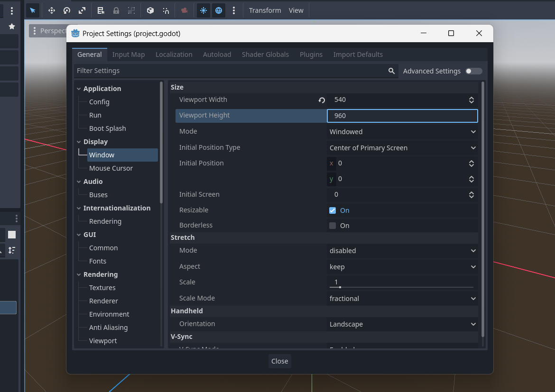Open the Orientation dropdown showing Landscape

(402, 324)
